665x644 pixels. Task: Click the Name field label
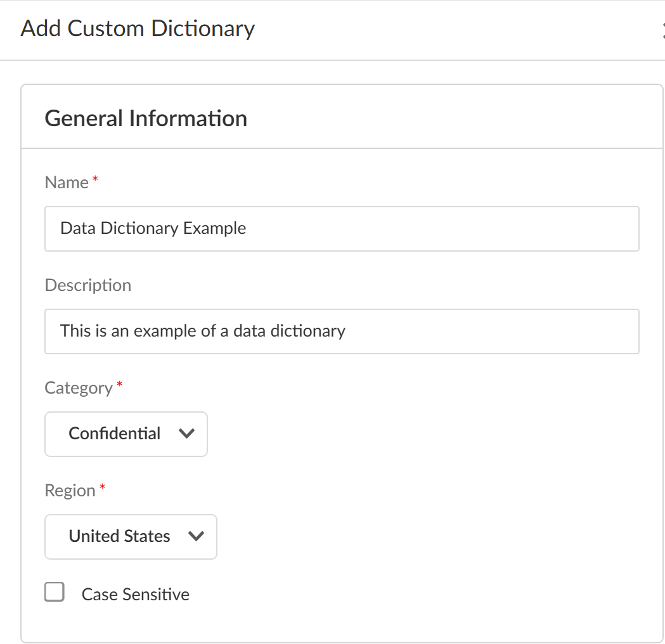(x=67, y=183)
